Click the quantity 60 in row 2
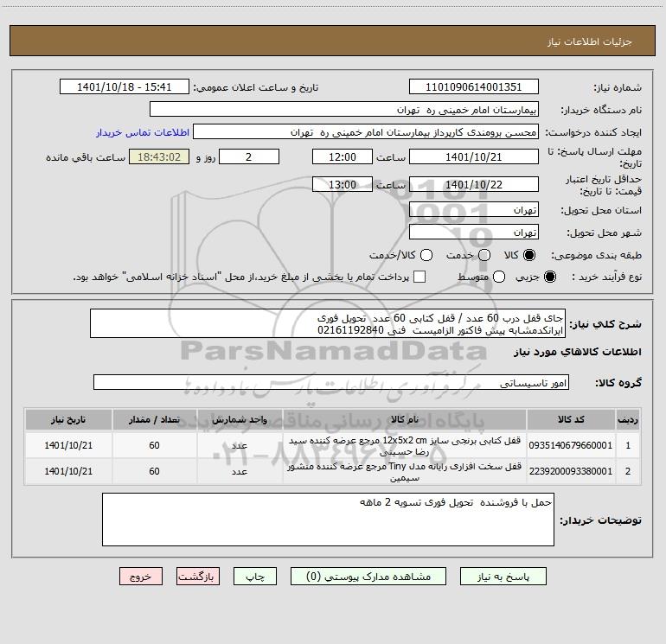666x644 pixels. pyautogui.click(x=154, y=471)
